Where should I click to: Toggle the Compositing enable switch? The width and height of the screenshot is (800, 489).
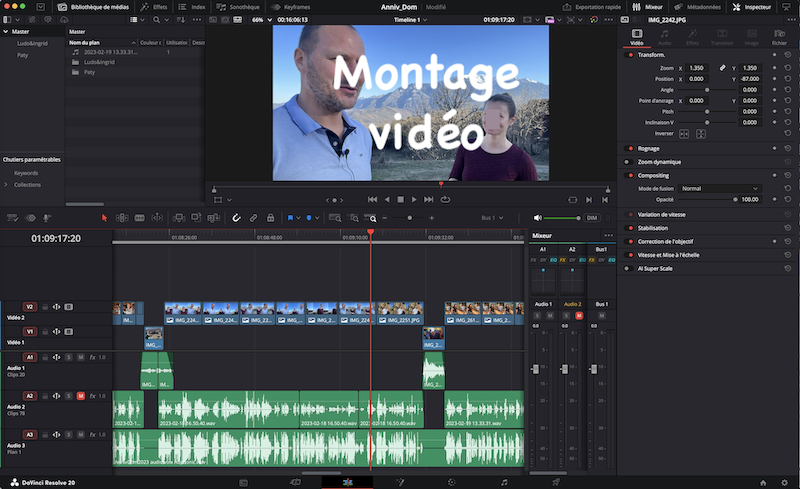(x=629, y=176)
